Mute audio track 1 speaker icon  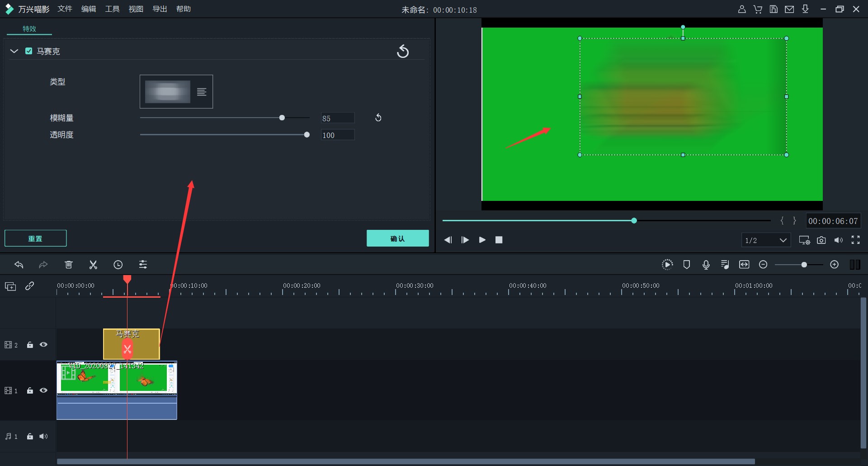click(x=43, y=437)
